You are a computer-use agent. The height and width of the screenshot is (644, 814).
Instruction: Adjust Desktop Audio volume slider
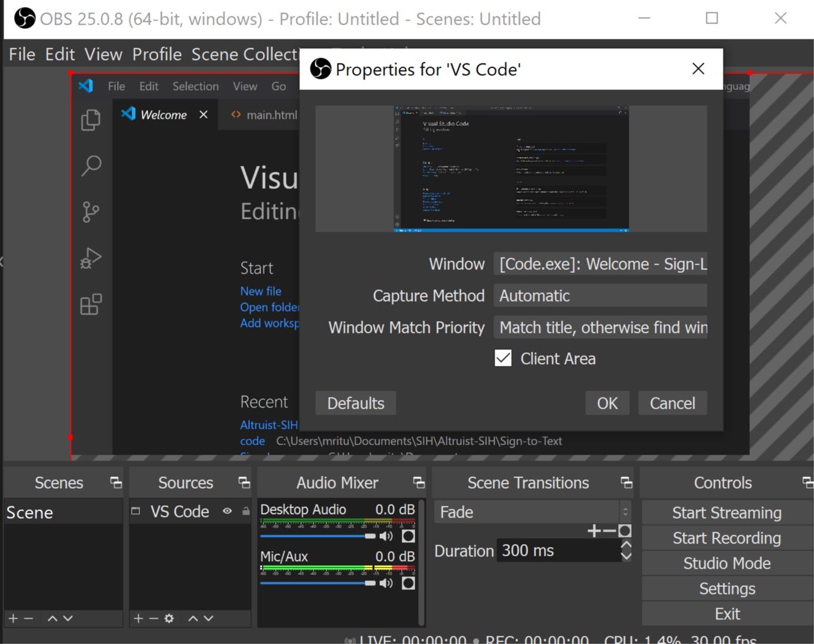[318, 536]
